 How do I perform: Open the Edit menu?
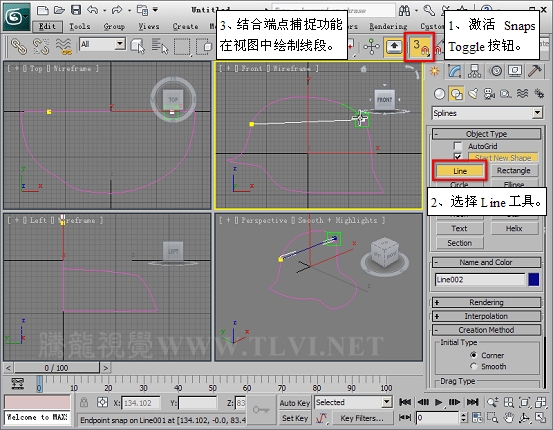click(x=47, y=26)
